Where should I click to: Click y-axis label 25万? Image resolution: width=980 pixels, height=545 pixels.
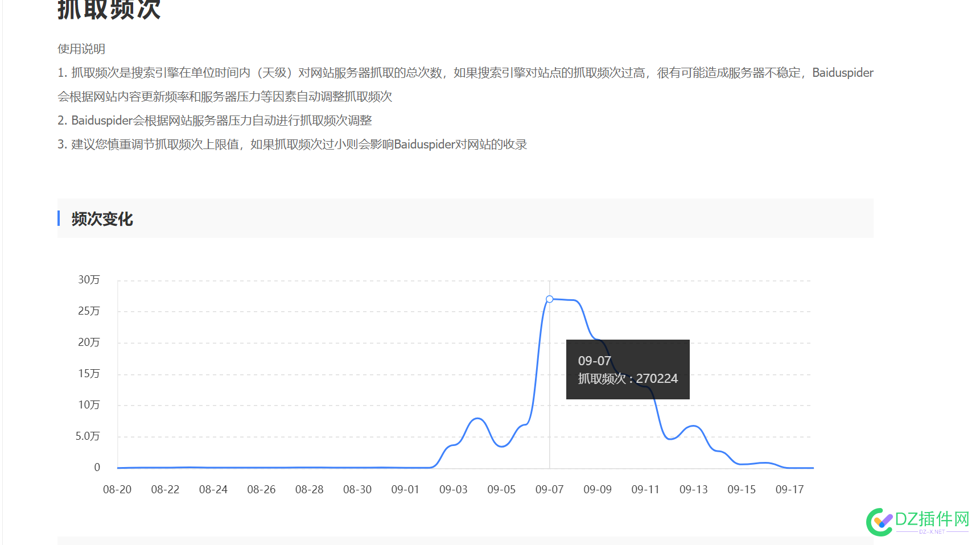pos(89,311)
